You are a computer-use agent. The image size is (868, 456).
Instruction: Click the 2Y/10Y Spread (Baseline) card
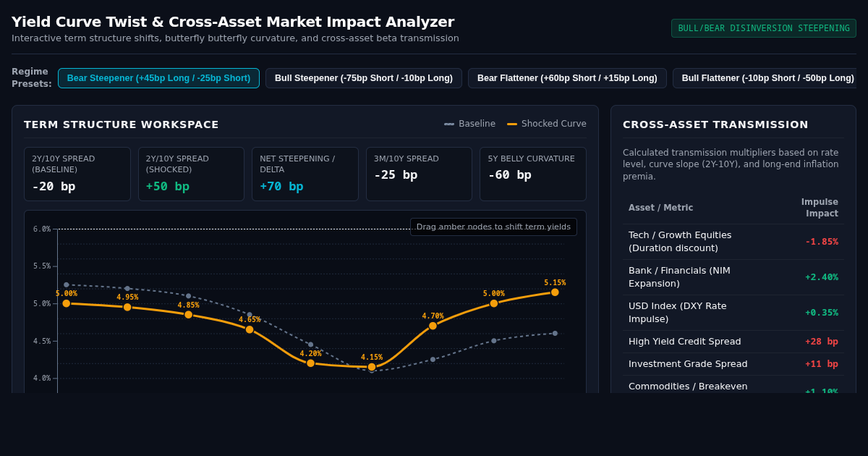pos(77,174)
